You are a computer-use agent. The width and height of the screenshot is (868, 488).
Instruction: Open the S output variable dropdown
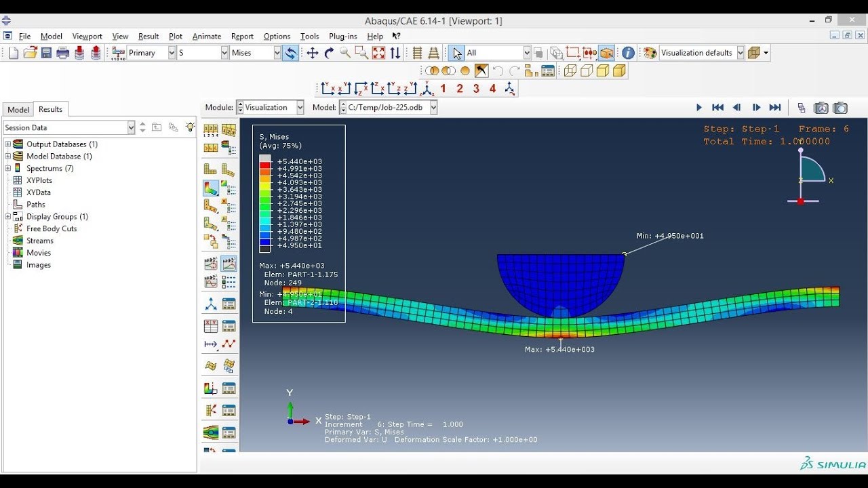224,53
